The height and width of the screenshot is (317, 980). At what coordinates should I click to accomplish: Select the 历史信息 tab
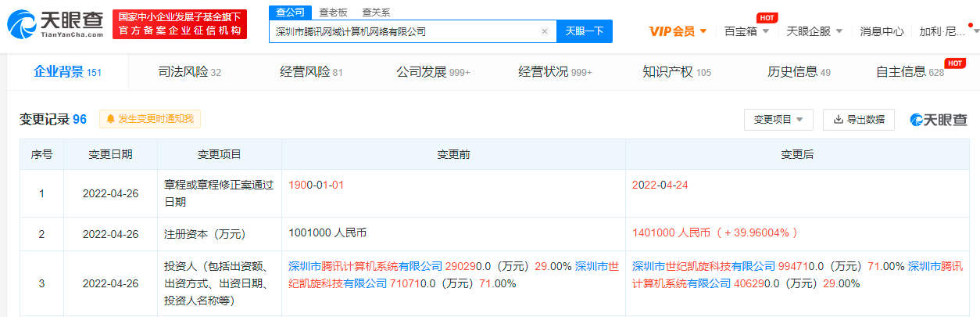pyautogui.click(x=799, y=72)
